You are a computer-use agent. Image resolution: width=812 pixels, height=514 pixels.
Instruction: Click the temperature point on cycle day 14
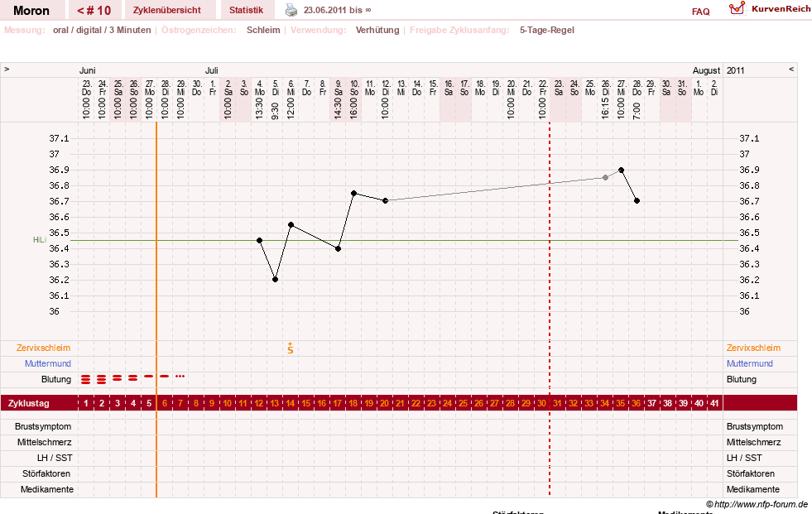tap(291, 224)
